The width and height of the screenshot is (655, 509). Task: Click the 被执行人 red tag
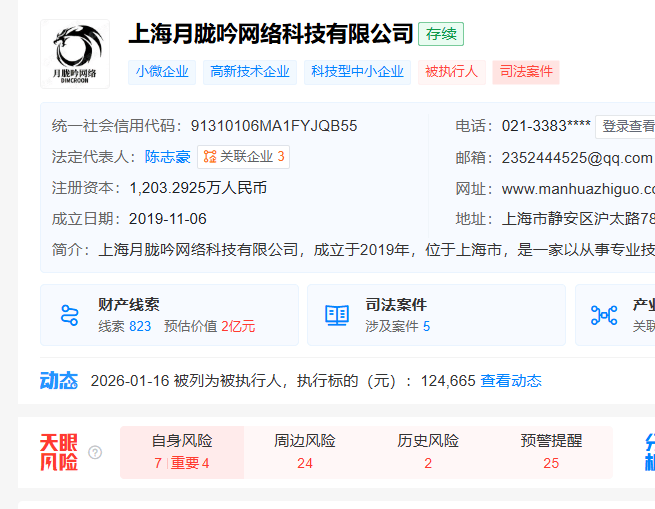451,71
